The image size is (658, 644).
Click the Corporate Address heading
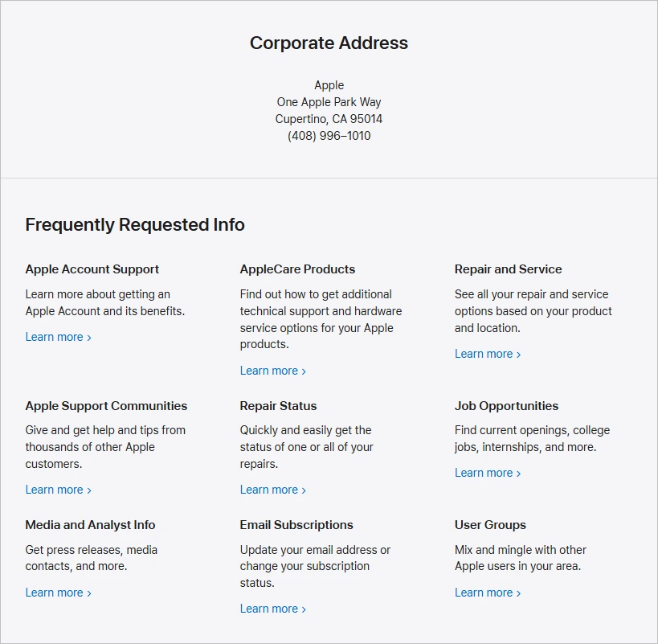pos(329,43)
